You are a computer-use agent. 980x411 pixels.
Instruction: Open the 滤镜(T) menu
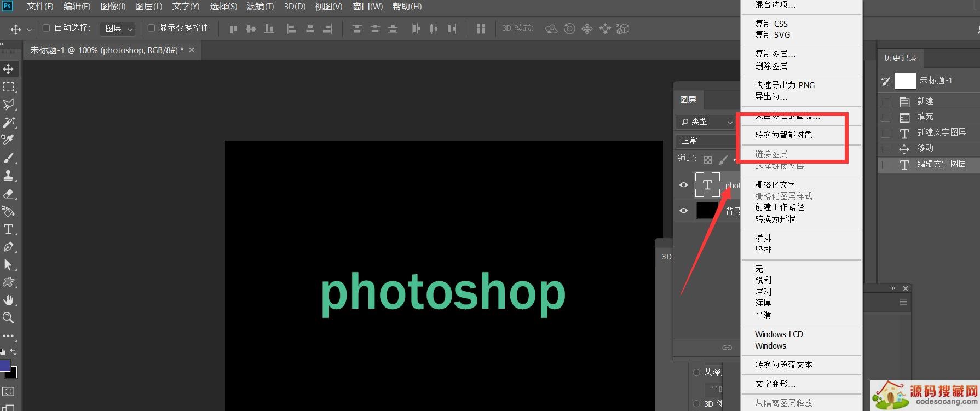point(260,7)
